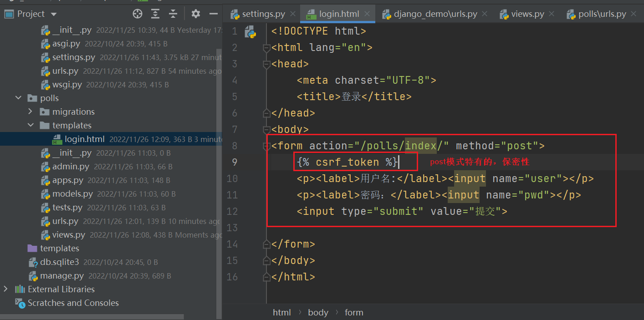644x320 pixels.
Task: Select views.py in polls folder
Action: click(x=69, y=235)
